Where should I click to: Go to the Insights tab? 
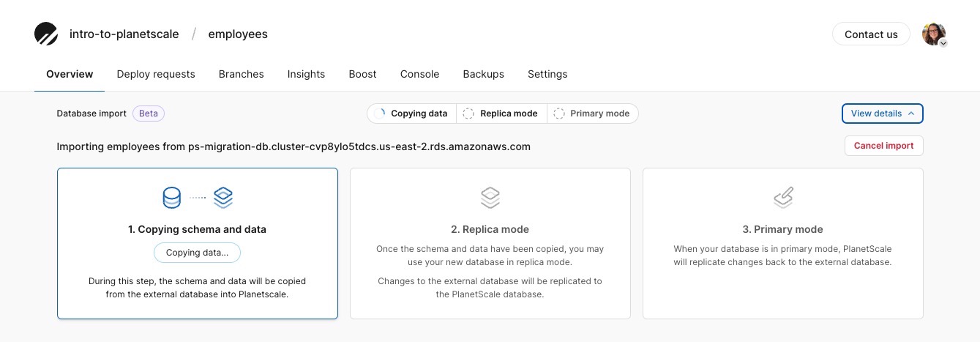306,74
